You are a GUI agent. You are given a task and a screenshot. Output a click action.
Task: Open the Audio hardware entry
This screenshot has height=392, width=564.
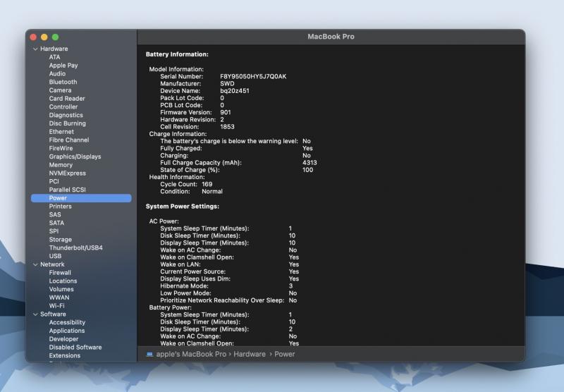[57, 74]
